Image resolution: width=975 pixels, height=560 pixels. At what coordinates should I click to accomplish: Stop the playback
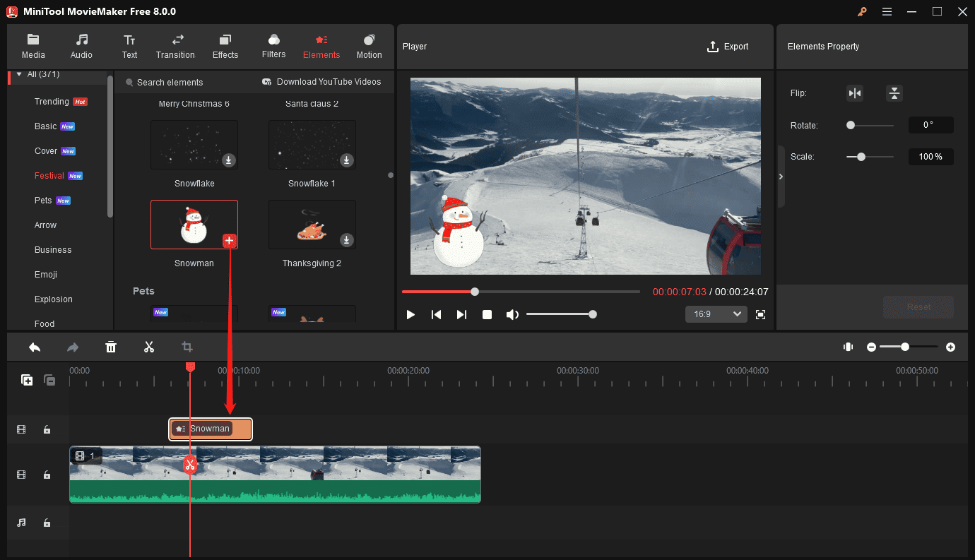click(487, 314)
